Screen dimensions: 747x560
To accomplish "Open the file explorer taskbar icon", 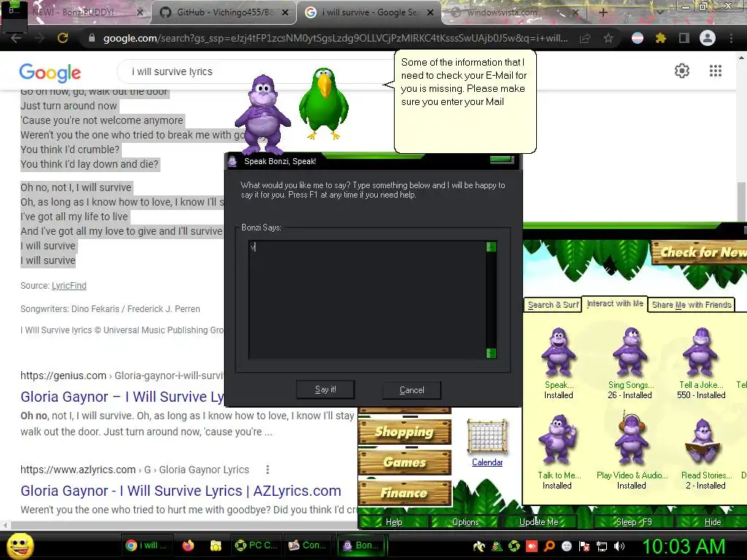I will [216, 545].
